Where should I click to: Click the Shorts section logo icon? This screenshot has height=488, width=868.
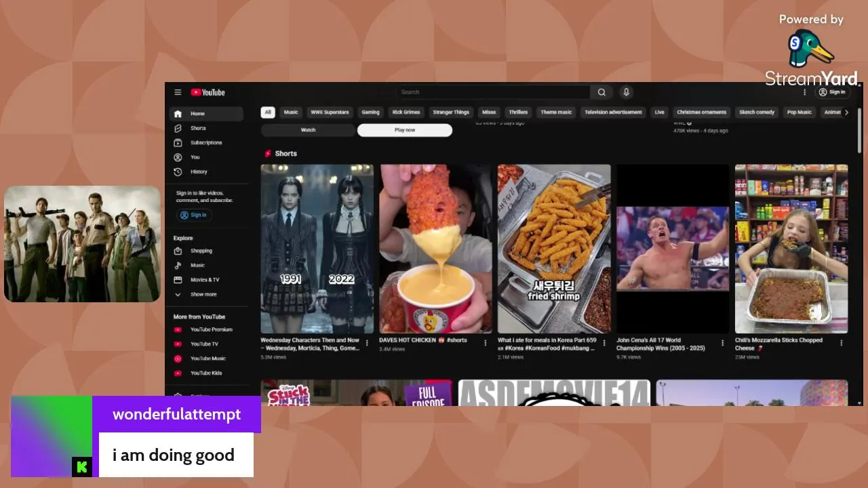pyautogui.click(x=268, y=154)
